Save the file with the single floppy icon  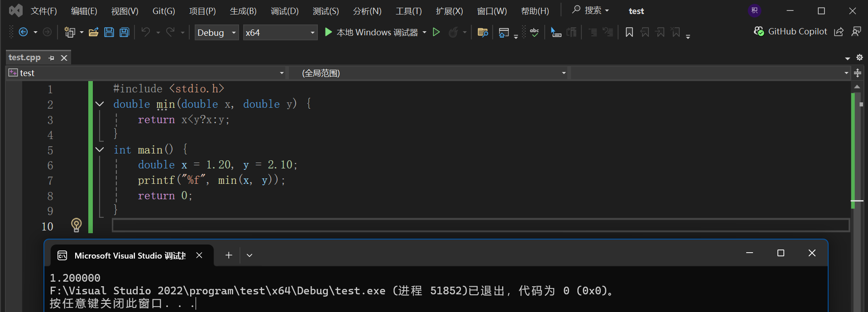[x=109, y=32]
